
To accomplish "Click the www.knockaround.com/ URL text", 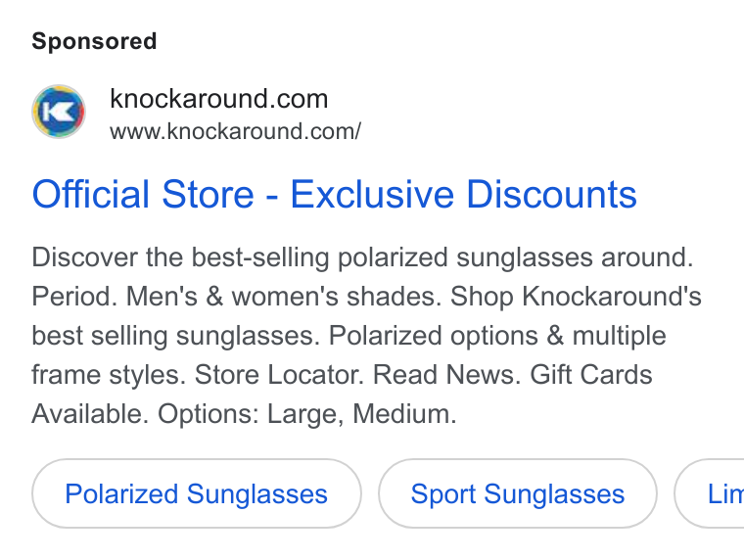I will tap(235, 131).
